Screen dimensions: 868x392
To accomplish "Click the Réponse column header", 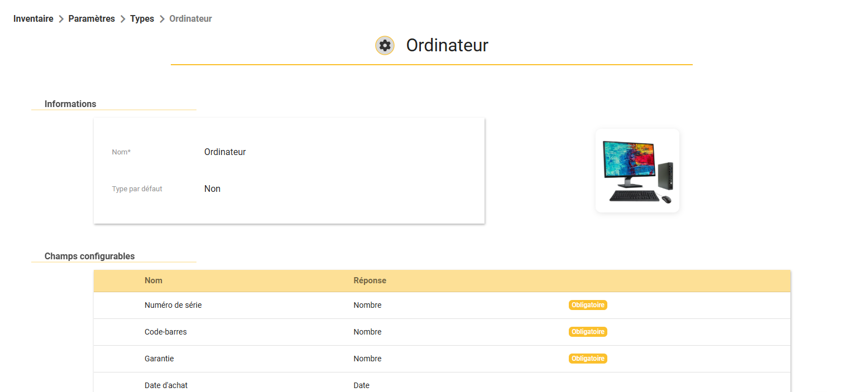I will point(370,280).
